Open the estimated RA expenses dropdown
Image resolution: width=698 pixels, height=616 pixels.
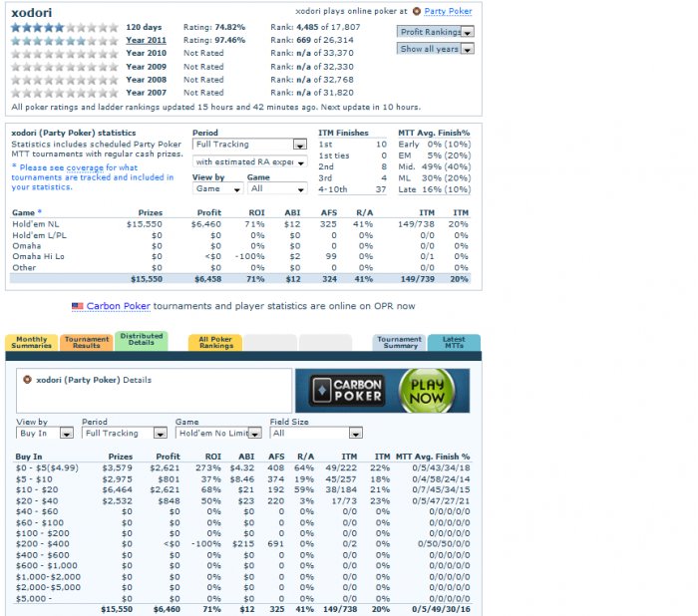(249, 161)
